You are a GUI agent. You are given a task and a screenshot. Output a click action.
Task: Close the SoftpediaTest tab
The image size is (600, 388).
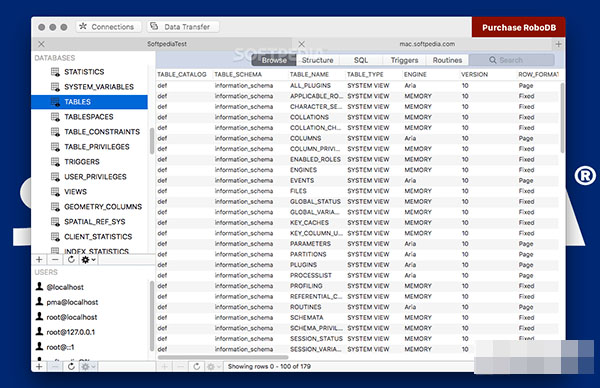tap(41, 44)
